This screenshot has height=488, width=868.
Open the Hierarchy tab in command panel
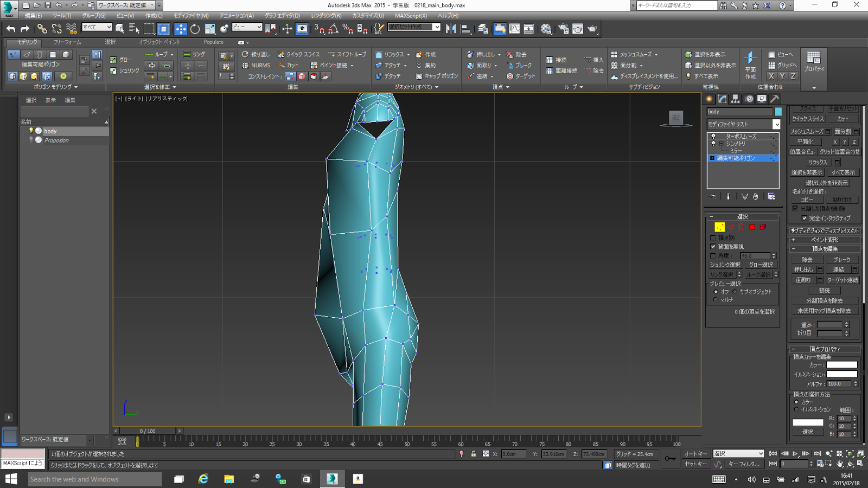point(735,99)
